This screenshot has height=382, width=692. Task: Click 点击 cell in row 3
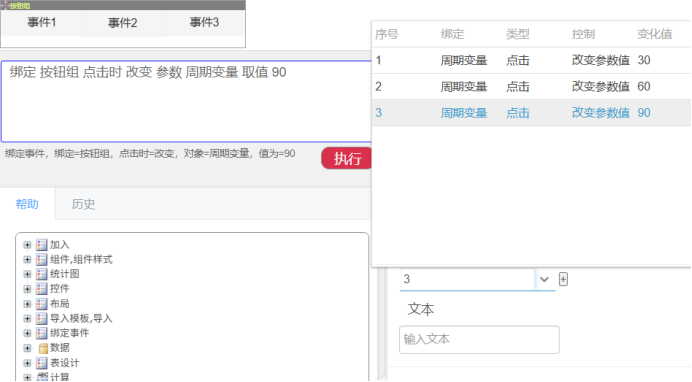pyautogui.click(x=518, y=113)
